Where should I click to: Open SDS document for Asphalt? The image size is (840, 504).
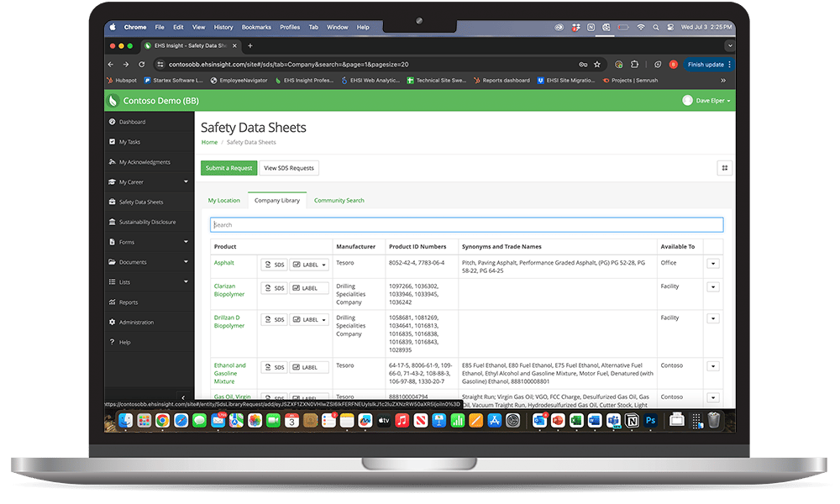[x=273, y=265]
